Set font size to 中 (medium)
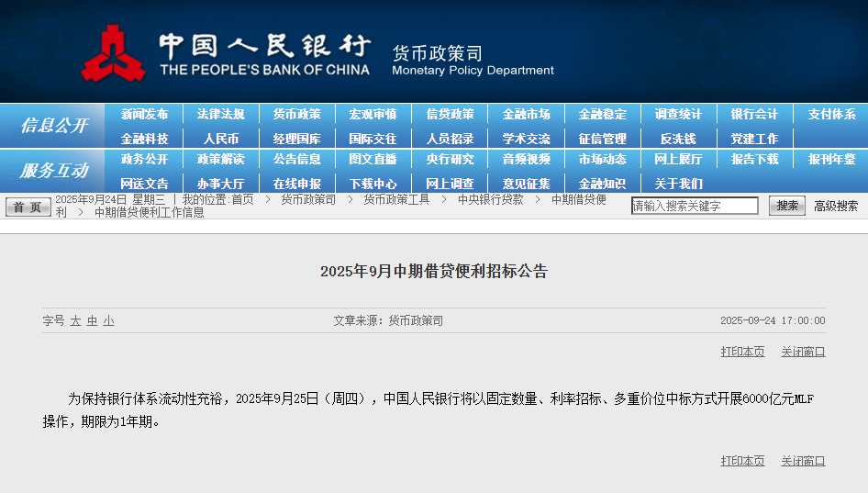Viewport: 868px width, 493px height. (x=93, y=320)
